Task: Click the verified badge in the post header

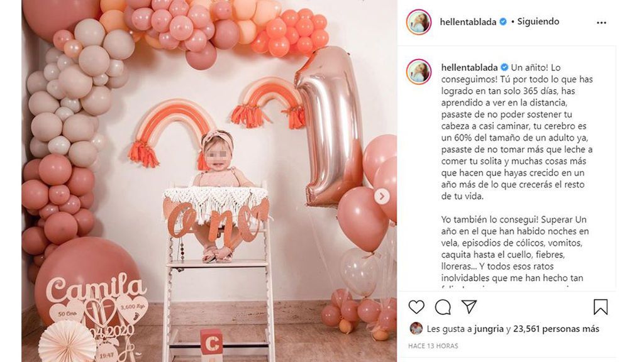Action: pyautogui.click(x=503, y=22)
